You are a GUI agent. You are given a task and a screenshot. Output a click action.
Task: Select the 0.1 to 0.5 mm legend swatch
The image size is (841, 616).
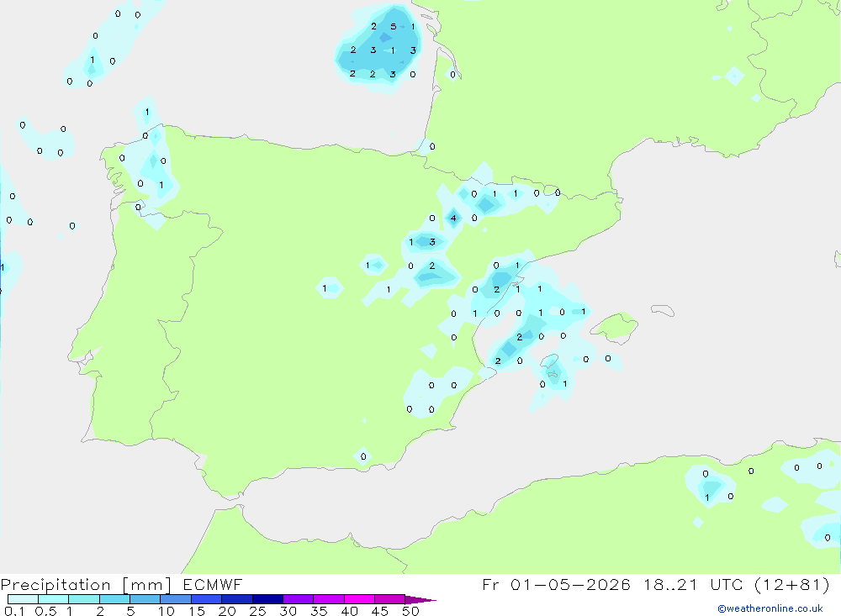[23, 599]
